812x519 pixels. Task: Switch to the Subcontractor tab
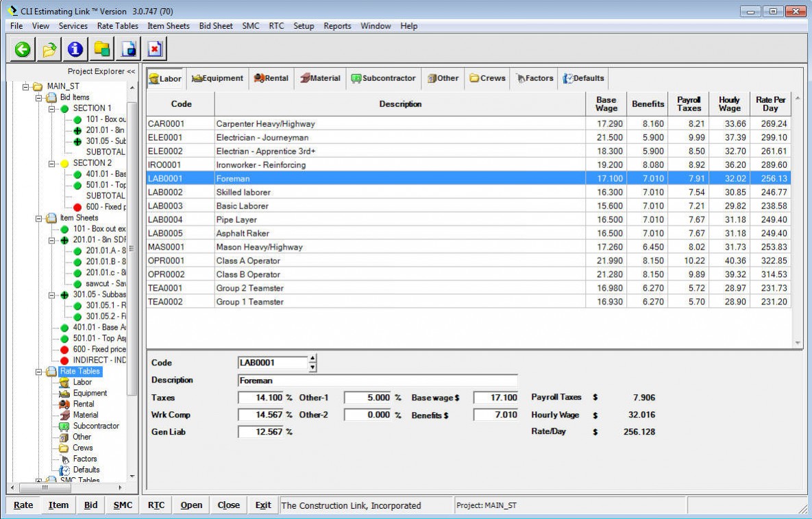pos(384,78)
